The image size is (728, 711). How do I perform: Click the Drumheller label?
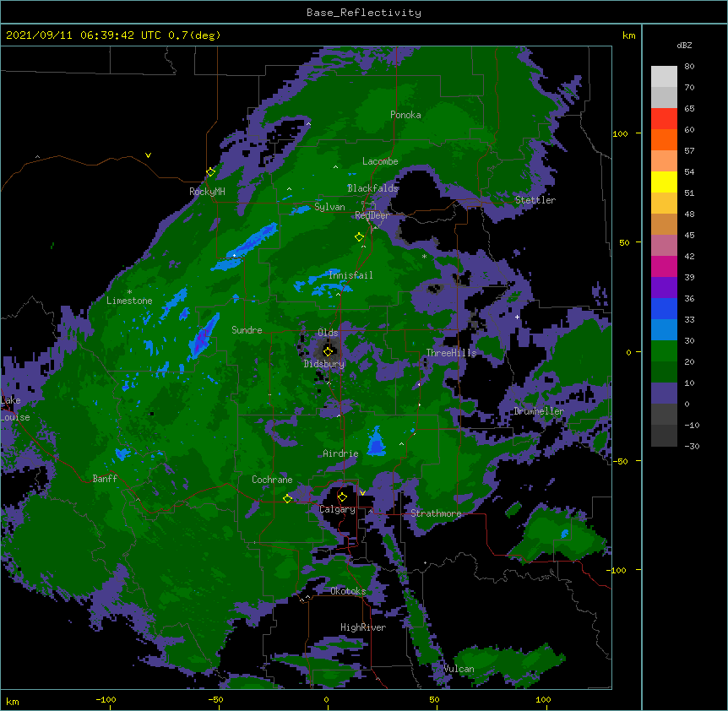click(x=539, y=411)
